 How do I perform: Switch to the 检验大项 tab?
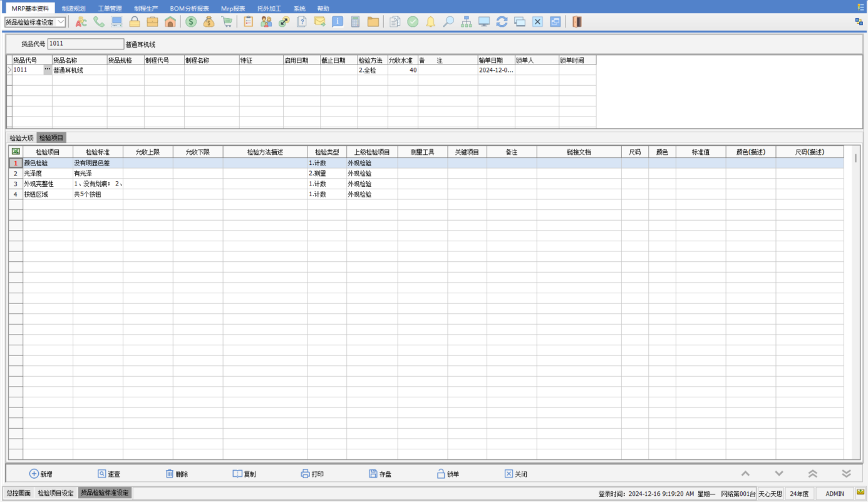(x=21, y=137)
